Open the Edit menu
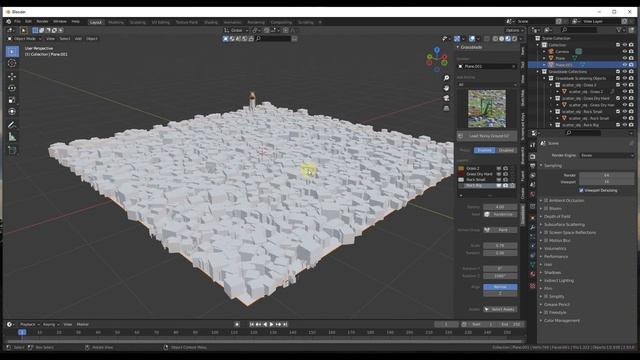Viewport: 640px width, 360px height. click(x=28, y=22)
